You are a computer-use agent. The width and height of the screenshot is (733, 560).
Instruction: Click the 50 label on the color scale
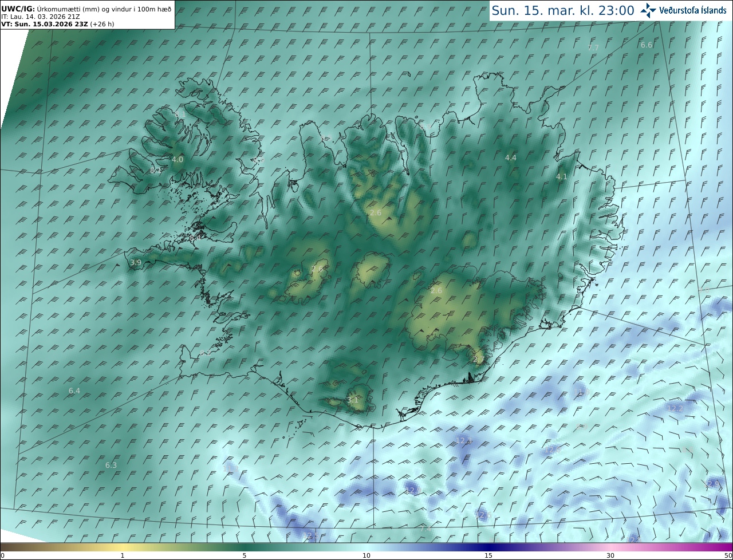point(728,555)
